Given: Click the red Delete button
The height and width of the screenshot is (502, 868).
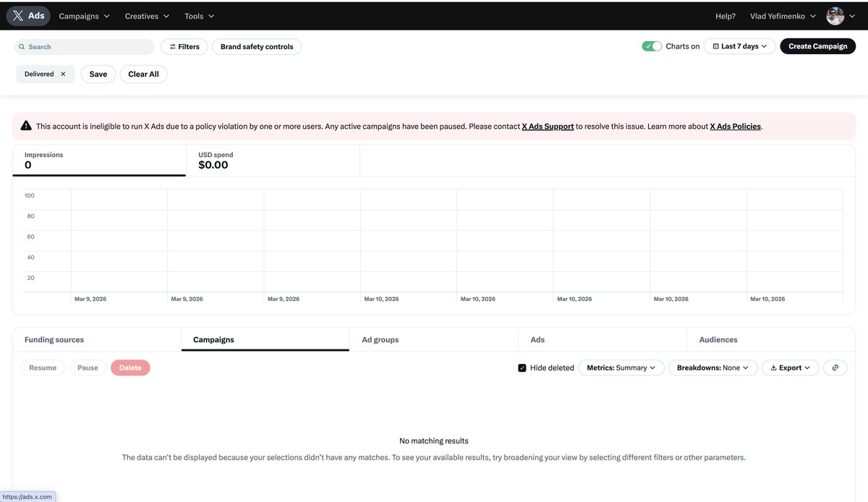Looking at the screenshot, I should tap(130, 367).
